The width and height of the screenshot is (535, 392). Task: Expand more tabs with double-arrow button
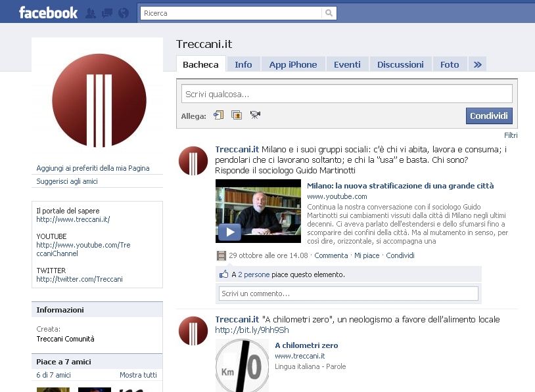click(478, 64)
